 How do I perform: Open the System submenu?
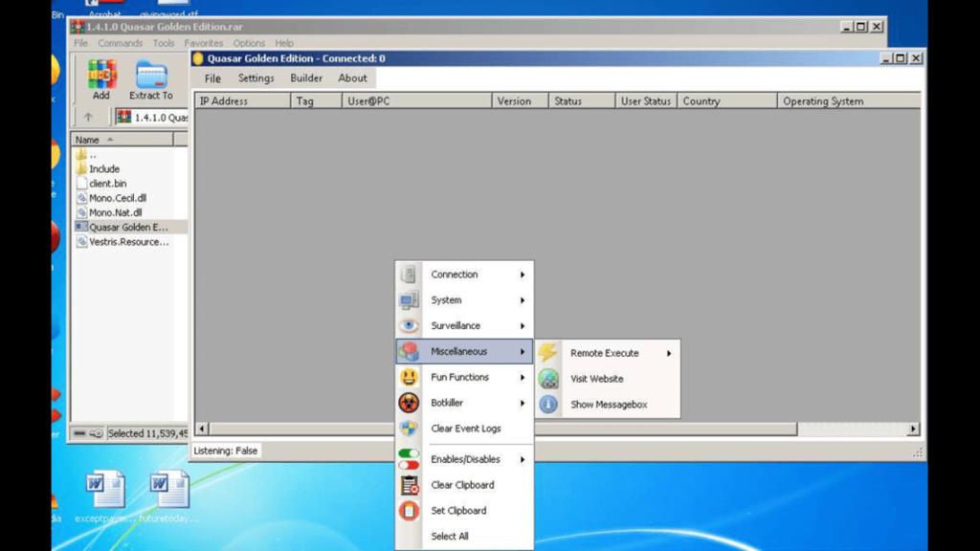[x=464, y=299]
